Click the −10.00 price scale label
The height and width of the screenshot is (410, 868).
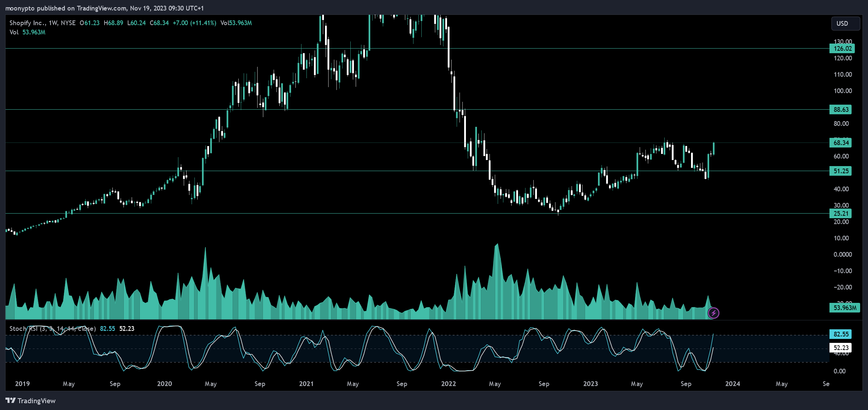[843, 271]
